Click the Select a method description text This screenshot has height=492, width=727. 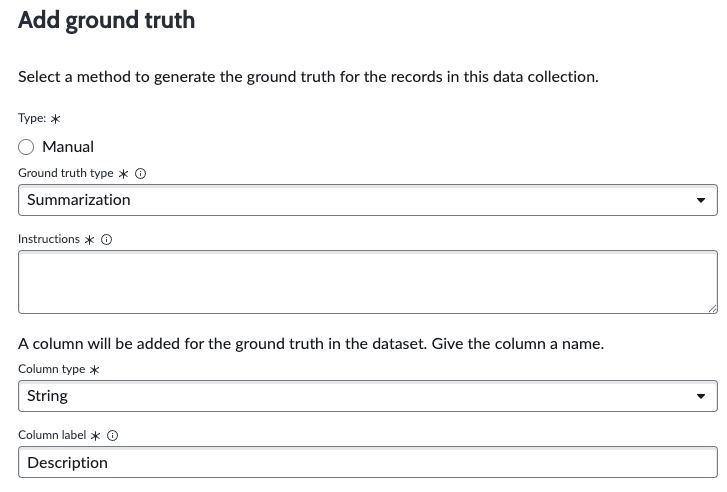pos(308,77)
